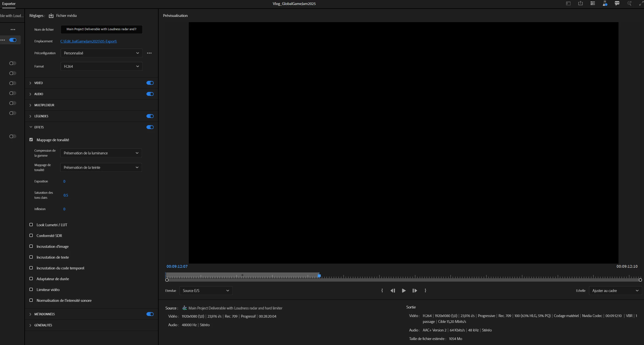Click the blue playhead on preview timeline
This screenshot has height=345, width=644.
[319, 276]
